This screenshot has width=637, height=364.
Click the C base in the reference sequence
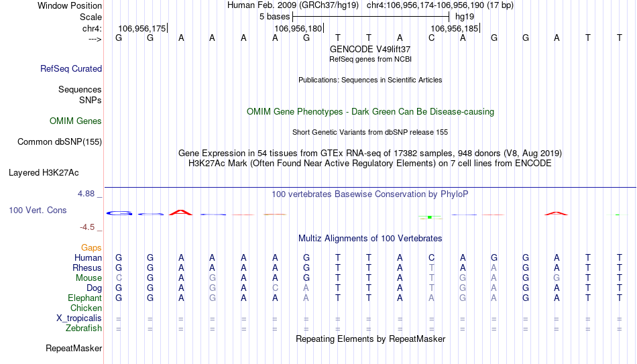(x=431, y=38)
